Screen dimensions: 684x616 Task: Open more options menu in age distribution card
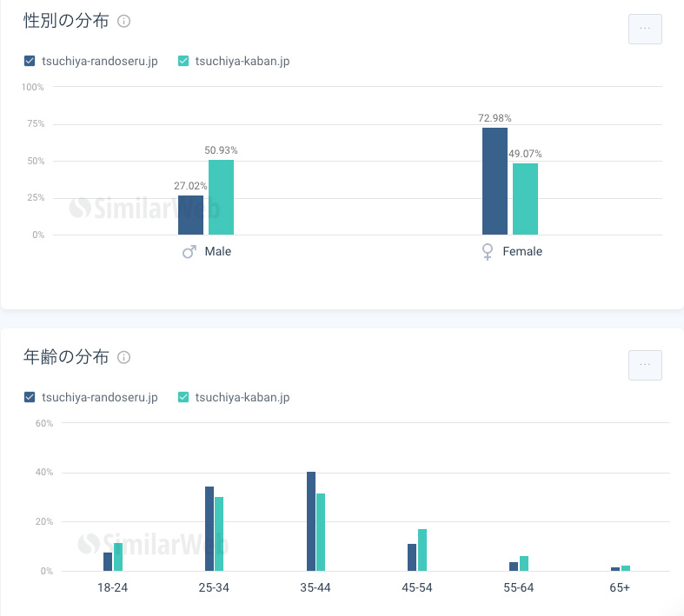click(644, 365)
